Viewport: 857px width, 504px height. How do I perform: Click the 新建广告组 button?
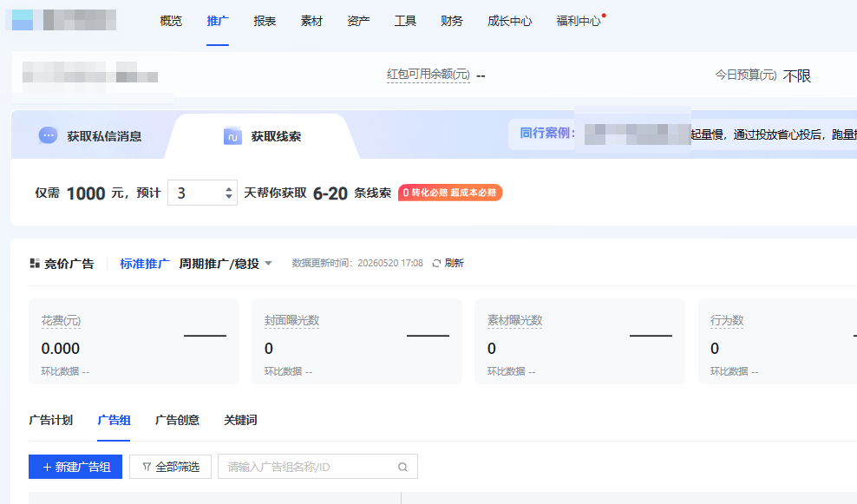[x=75, y=467]
